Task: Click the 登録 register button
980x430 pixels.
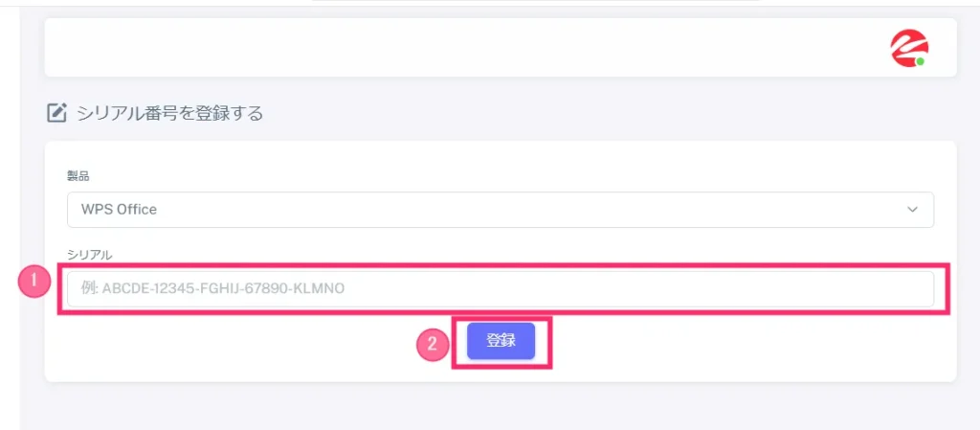Action: (501, 341)
